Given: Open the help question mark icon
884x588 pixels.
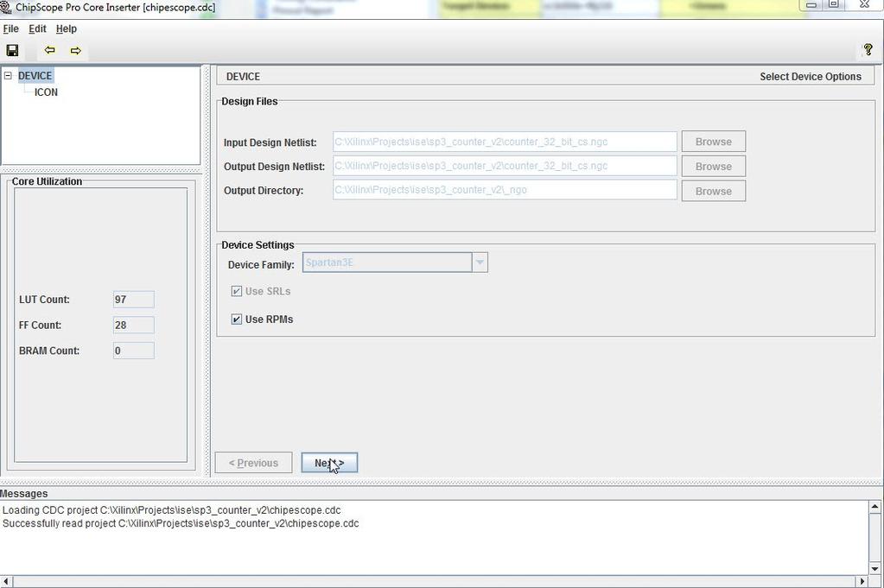Looking at the screenshot, I should tap(868, 49).
